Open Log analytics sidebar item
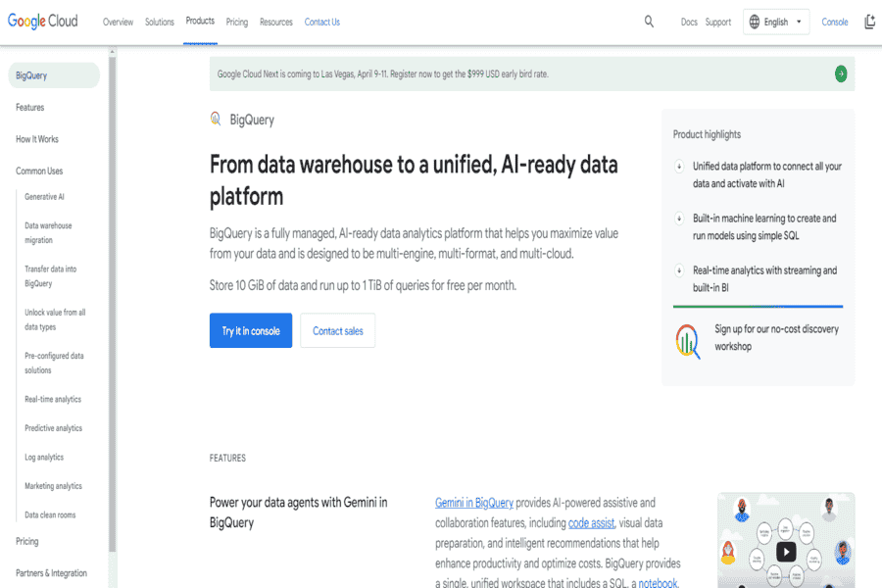This screenshot has height=588, width=882. [x=44, y=457]
